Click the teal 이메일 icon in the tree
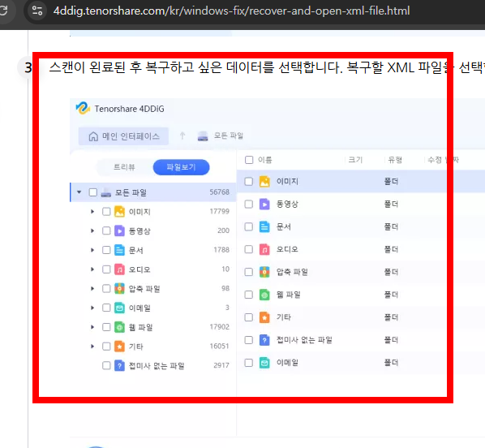The width and height of the screenshot is (485, 448). tap(120, 308)
